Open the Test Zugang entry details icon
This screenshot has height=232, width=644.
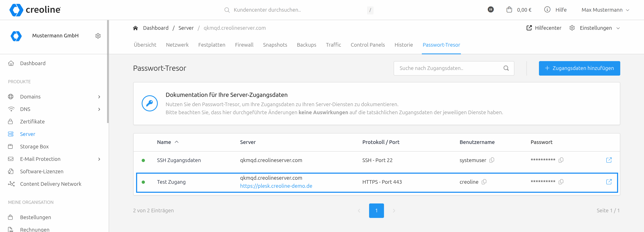pyautogui.click(x=609, y=182)
